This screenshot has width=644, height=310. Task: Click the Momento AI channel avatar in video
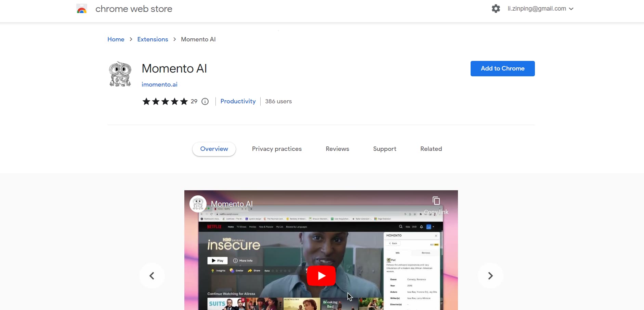click(198, 204)
